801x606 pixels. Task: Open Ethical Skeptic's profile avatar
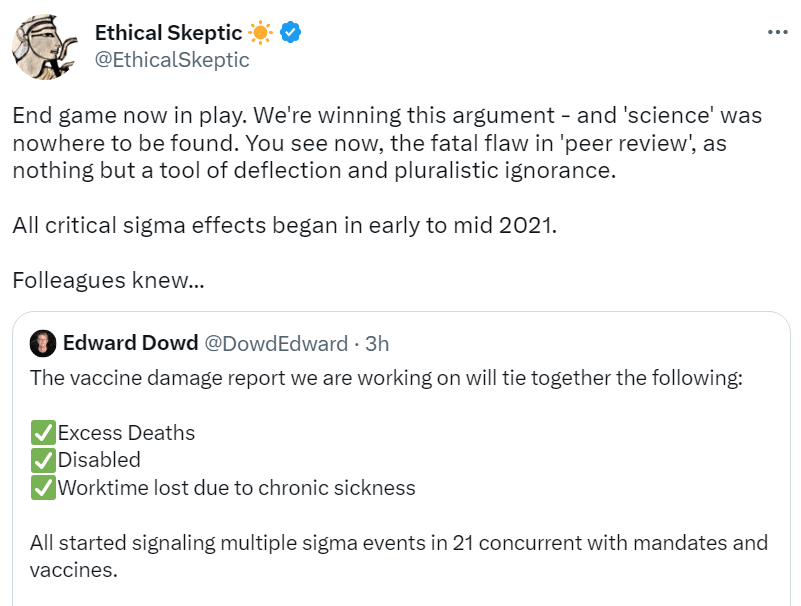tap(45, 47)
